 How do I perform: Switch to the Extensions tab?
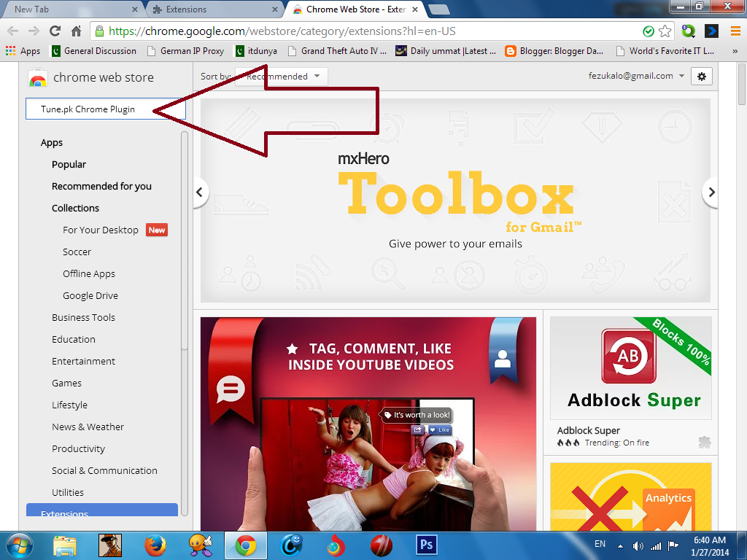coord(214,9)
